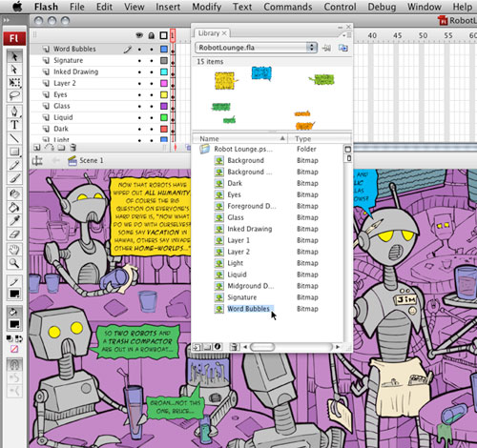Select the Zoom magnifier tool

pos(14,263)
